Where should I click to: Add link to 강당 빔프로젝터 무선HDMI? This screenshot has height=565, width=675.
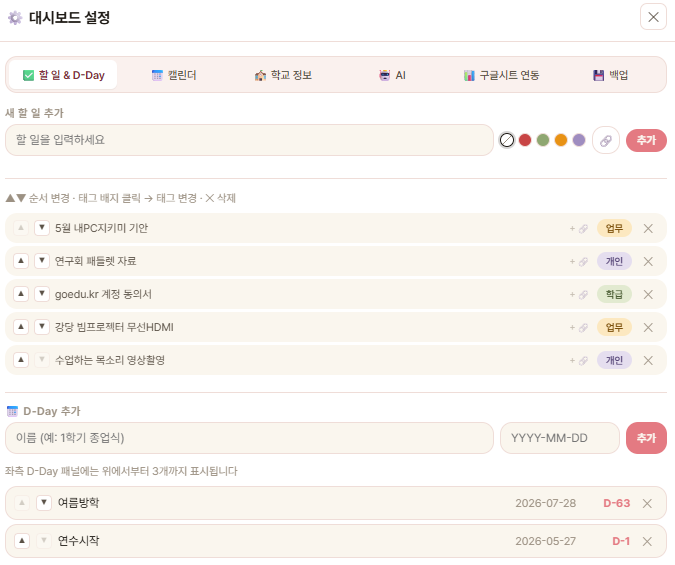click(x=579, y=328)
